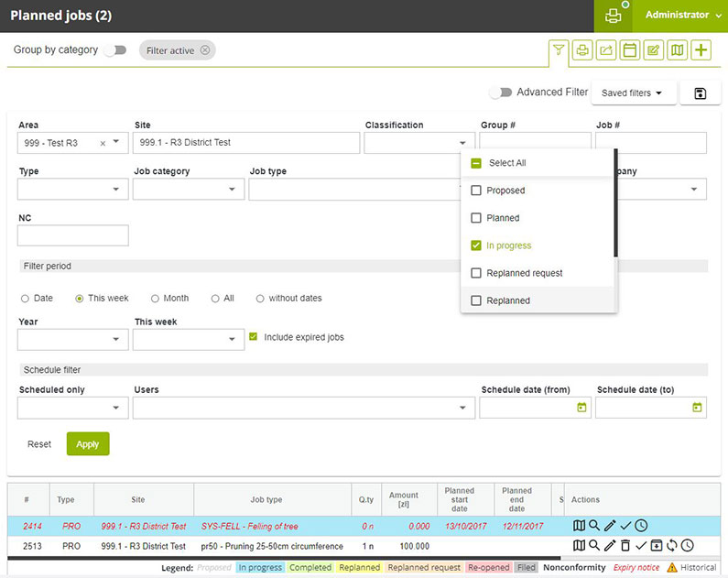Toggle the Group by category switch
The height and width of the screenshot is (578, 728).
click(x=114, y=50)
